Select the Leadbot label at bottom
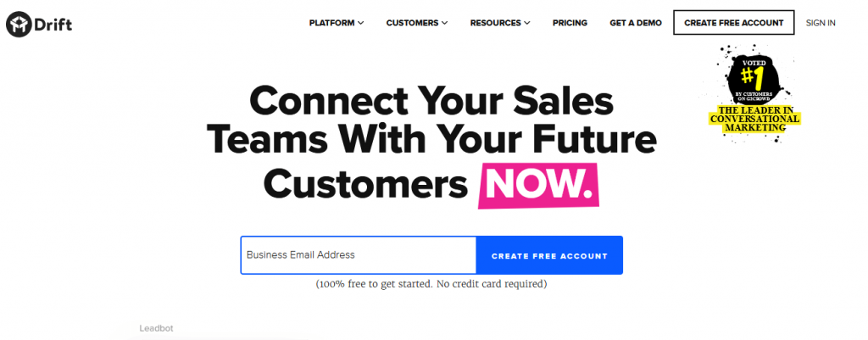868x340 pixels. [x=156, y=328]
